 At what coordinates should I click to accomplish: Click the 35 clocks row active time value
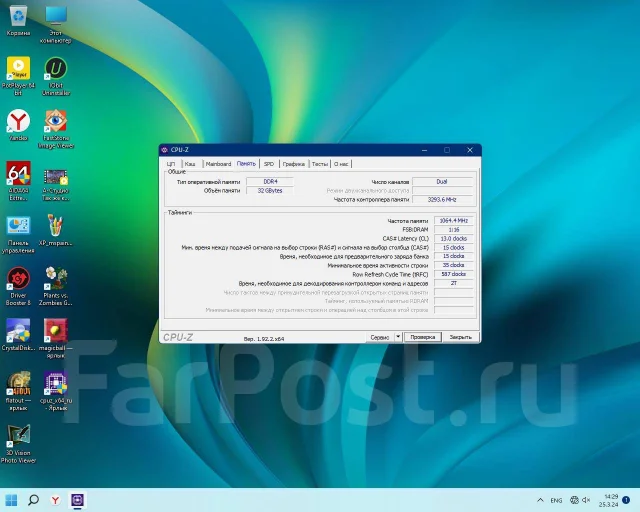click(453, 265)
